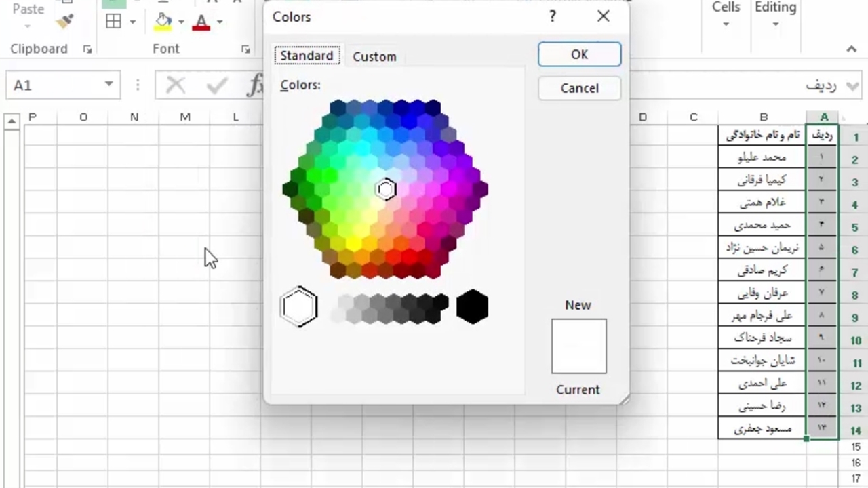Viewport: 868px width, 488px height.
Task: Confirm the color with OK
Action: click(579, 55)
